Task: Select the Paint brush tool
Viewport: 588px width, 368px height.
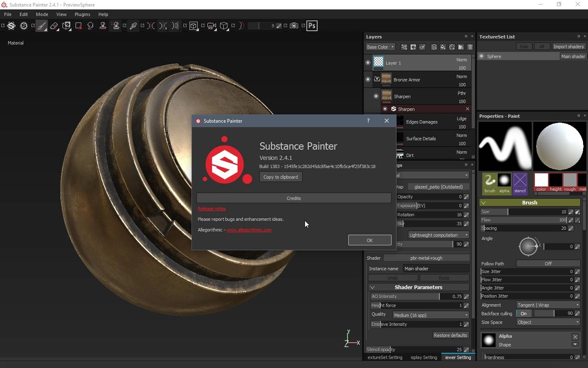Action: (x=41, y=26)
